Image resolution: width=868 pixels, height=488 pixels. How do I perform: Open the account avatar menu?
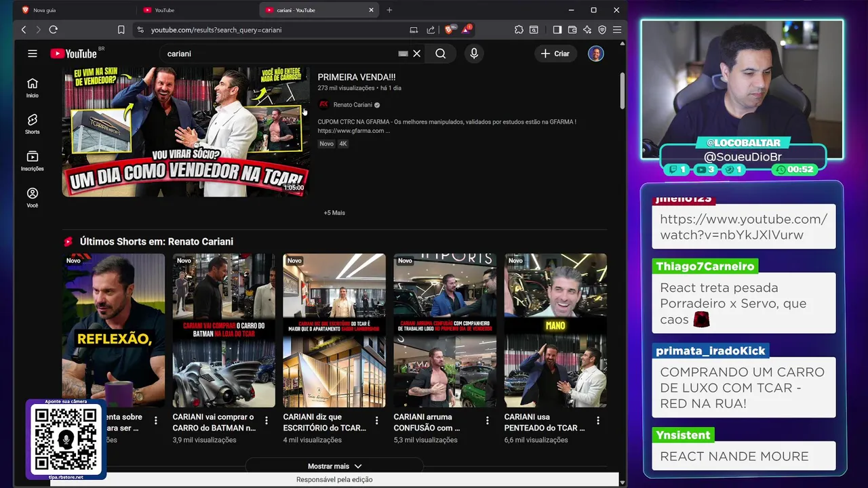[596, 54]
